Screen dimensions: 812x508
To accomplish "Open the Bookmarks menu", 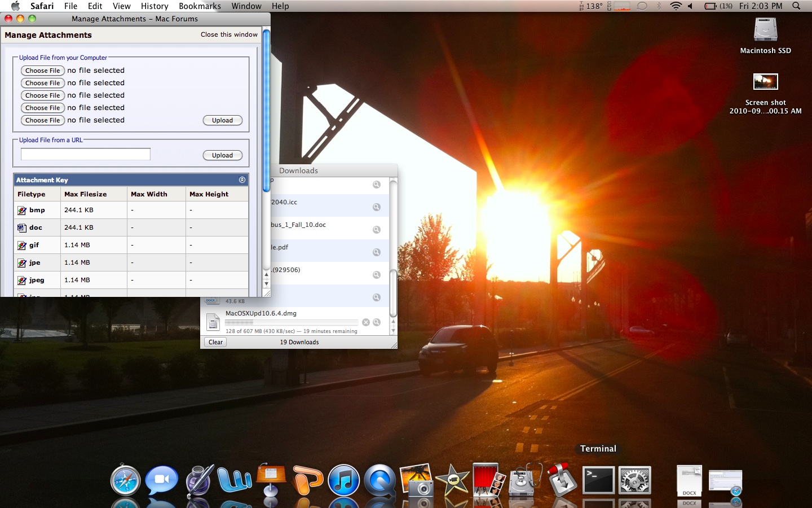I will click(x=200, y=6).
